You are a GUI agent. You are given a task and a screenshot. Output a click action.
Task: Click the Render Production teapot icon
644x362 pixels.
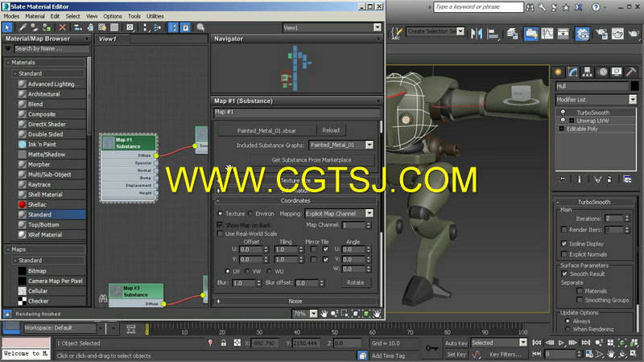(634, 33)
